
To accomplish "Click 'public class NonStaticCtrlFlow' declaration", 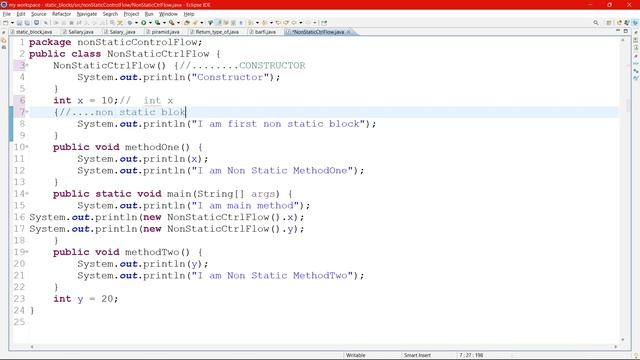I will [119, 54].
